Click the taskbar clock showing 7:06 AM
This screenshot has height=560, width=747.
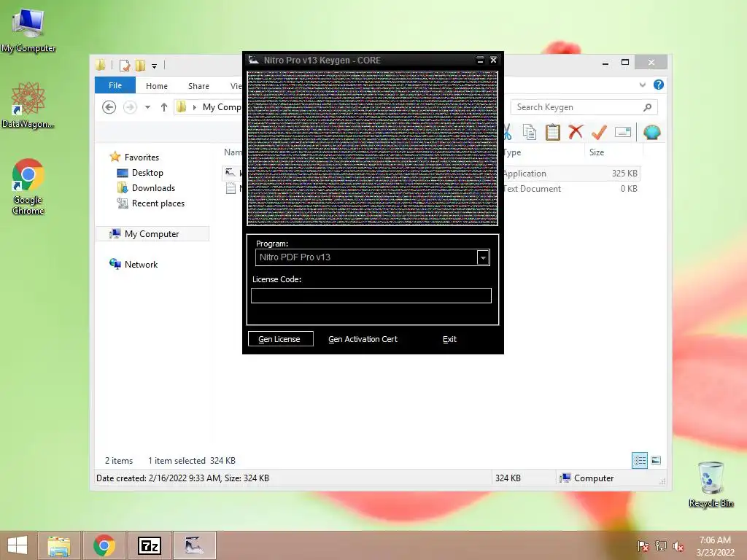(715, 546)
